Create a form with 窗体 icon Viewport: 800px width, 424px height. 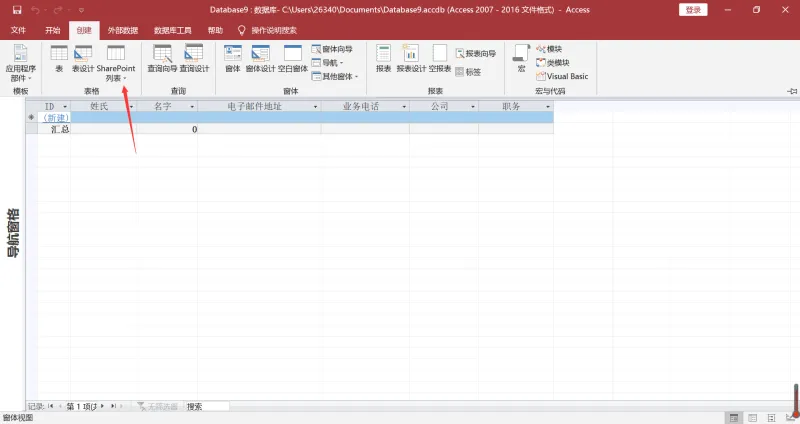coord(233,59)
